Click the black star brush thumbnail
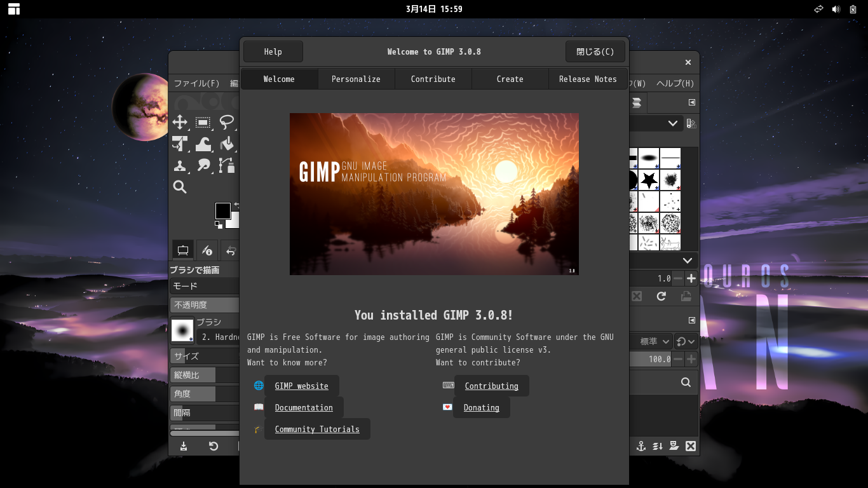This screenshot has height=488, width=868. [648, 180]
